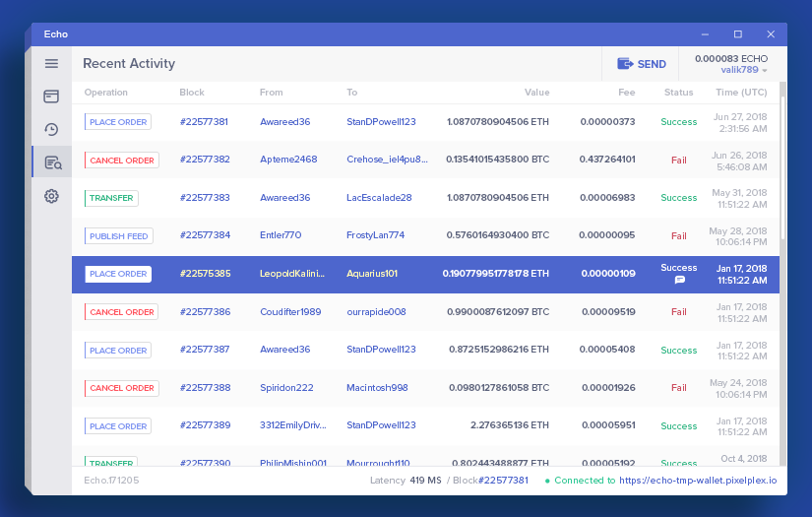Sort by the Time (UTC) column header

[x=741, y=93]
